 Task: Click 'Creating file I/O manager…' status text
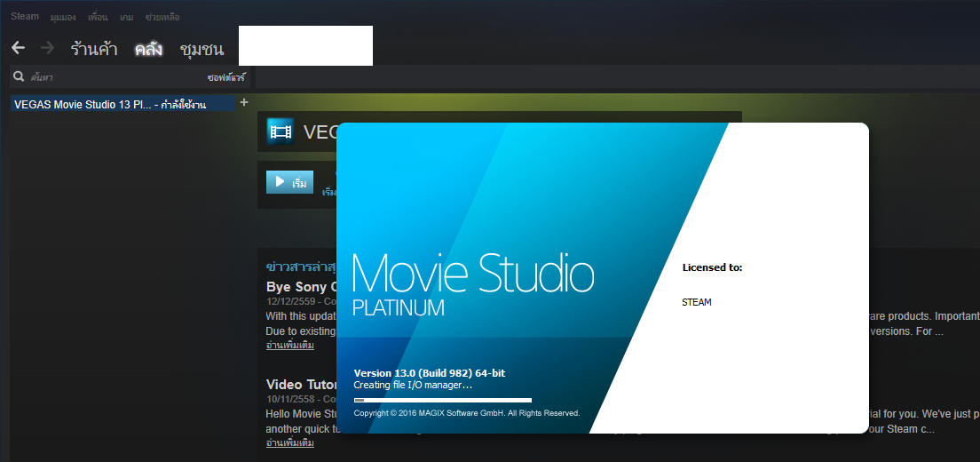click(413, 385)
